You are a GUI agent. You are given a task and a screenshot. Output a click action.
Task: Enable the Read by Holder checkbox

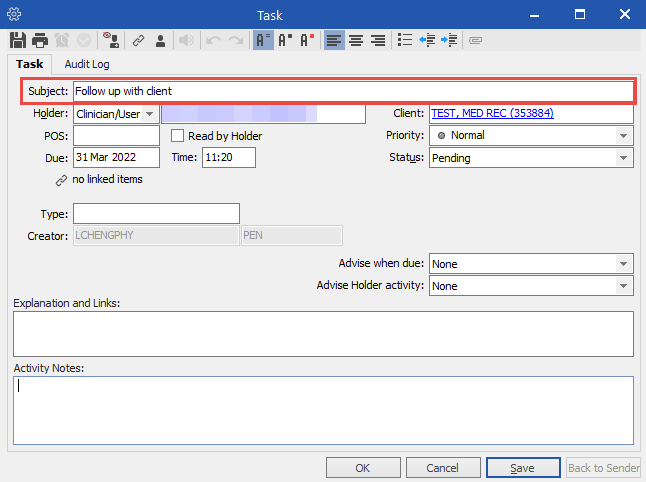(178, 136)
